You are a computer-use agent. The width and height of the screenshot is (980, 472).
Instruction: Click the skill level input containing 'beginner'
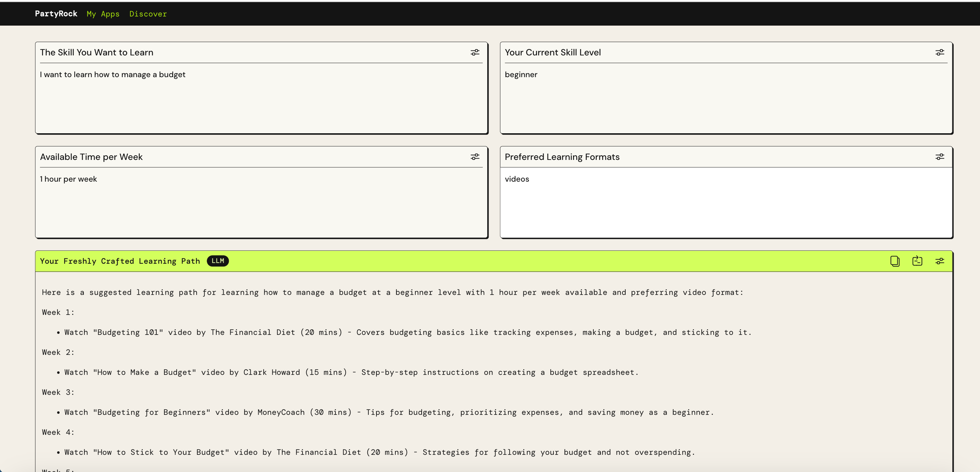[x=726, y=98]
